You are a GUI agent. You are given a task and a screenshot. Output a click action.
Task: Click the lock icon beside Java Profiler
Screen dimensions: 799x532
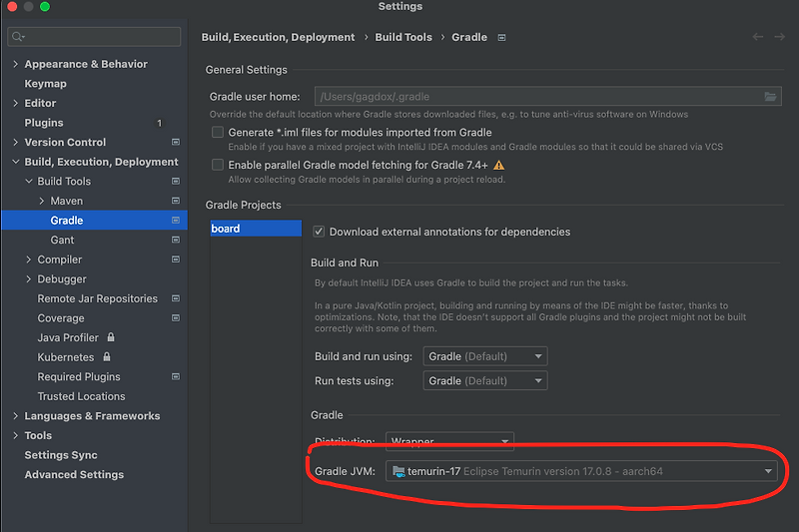[x=111, y=337]
